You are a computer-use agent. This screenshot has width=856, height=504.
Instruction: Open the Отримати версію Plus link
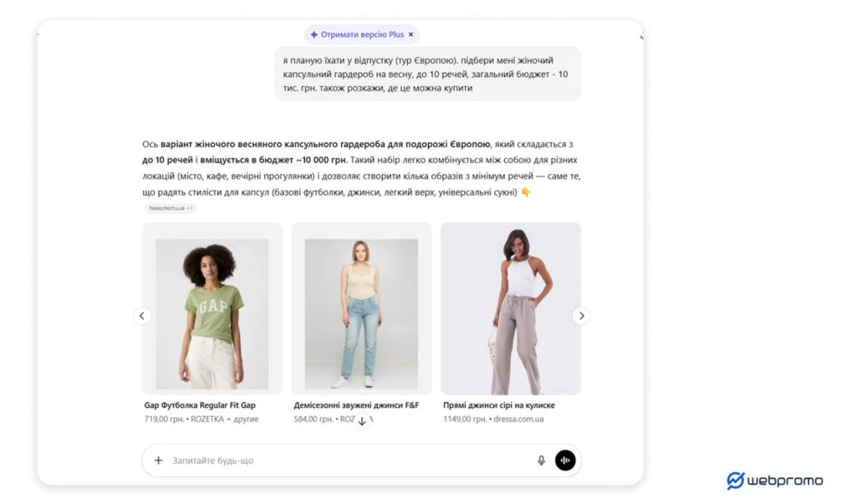point(362,34)
